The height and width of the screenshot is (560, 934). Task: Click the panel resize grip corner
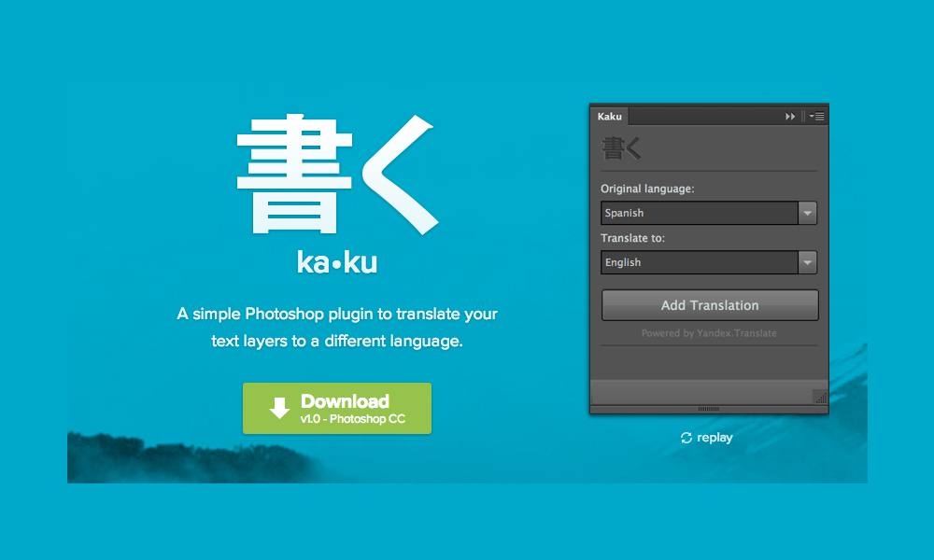(x=820, y=398)
